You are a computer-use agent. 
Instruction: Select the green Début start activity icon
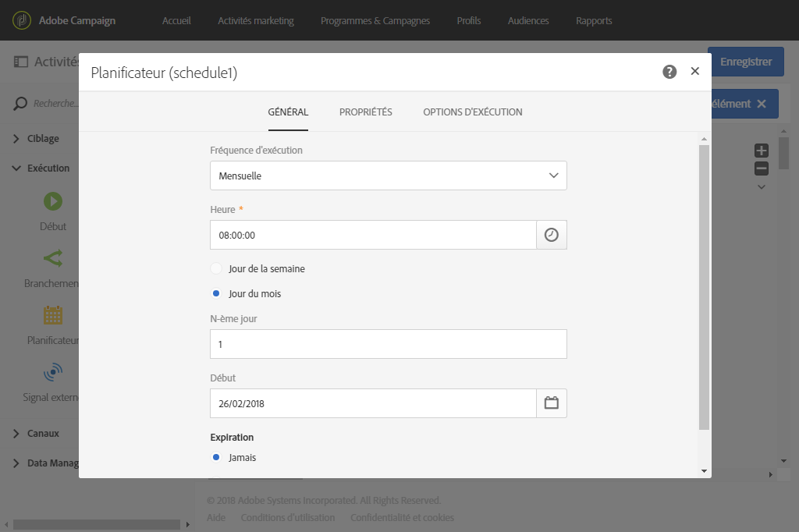tap(53, 201)
